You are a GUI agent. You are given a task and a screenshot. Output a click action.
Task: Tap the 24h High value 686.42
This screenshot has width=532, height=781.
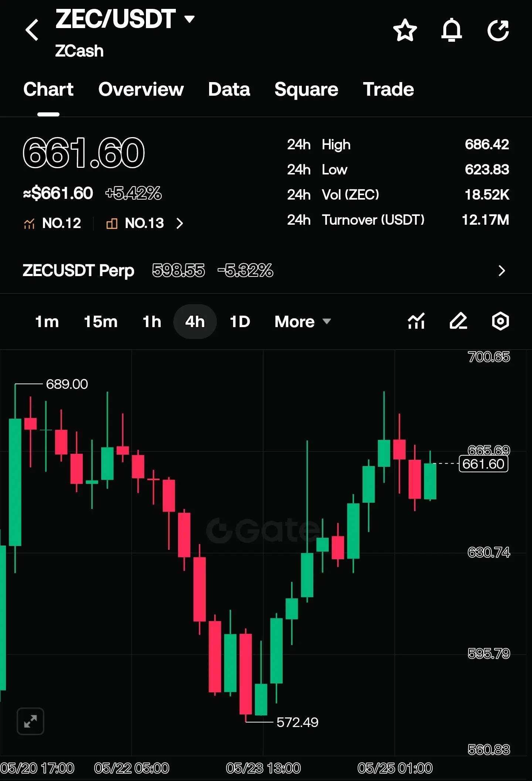[487, 145]
